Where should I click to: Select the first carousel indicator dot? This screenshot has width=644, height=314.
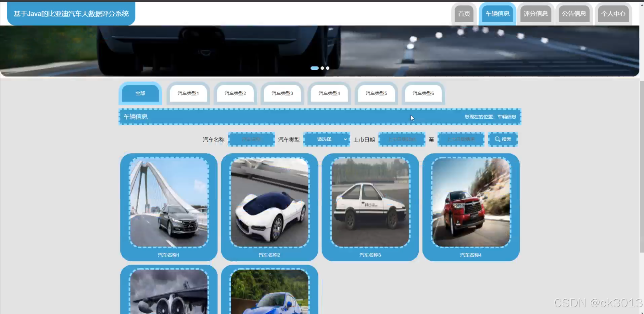315,68
